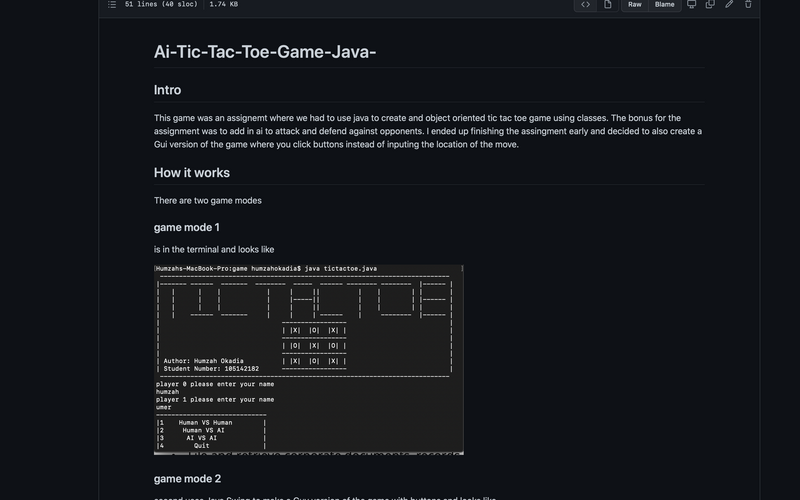800x500 pixels.
Task: Click the 51 lines (40 sloc) info
Action: pos(161,5)
